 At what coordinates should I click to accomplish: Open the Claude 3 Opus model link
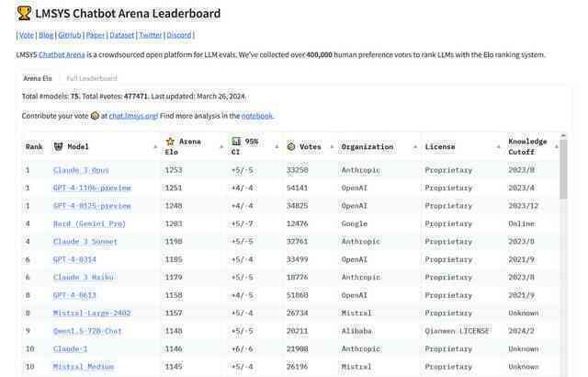click(81, 170)
